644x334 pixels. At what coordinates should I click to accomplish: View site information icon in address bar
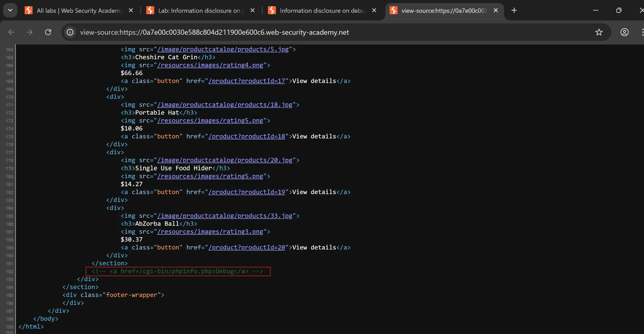[70, 32]
